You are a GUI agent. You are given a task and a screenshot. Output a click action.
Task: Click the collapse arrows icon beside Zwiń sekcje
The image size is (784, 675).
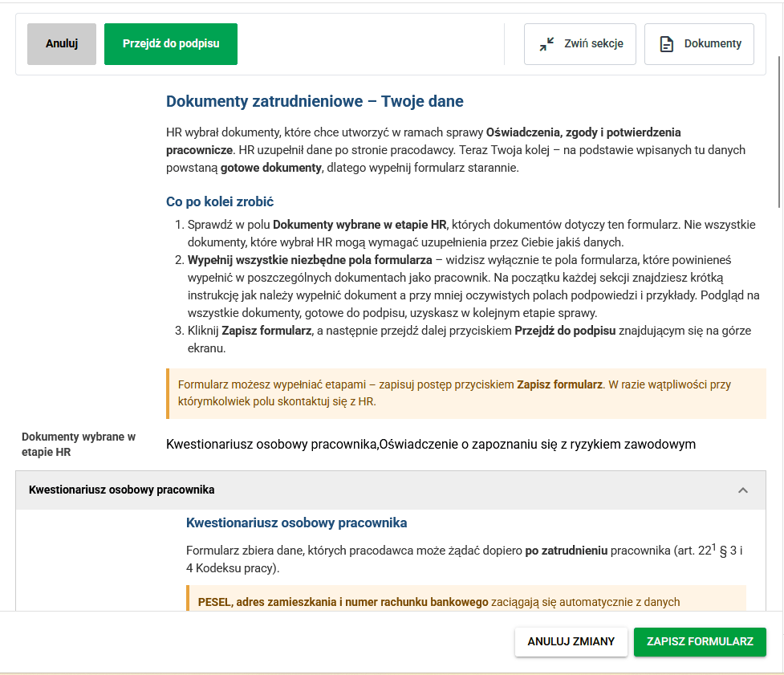546,44
